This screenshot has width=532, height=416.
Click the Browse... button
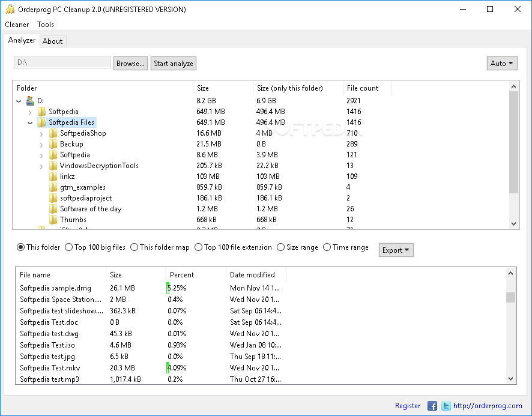[131, 64]
